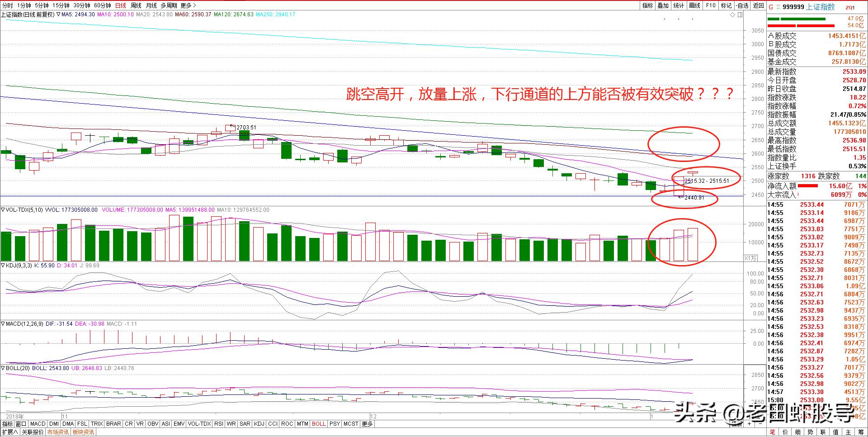The height and width of the screenshot is (437, 868).
Task: Click the diamond icon atop chart
Action: point(733,14)
